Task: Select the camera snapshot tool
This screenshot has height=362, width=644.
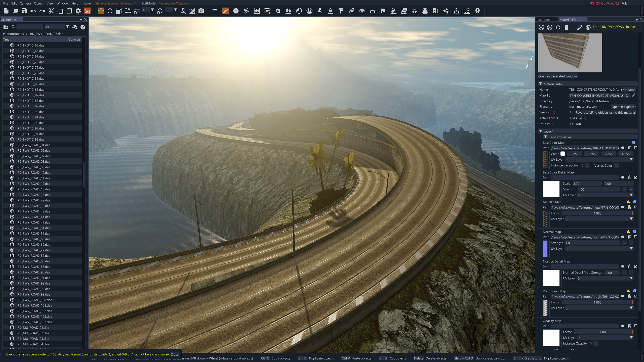Action: click(x=201, y=11)
